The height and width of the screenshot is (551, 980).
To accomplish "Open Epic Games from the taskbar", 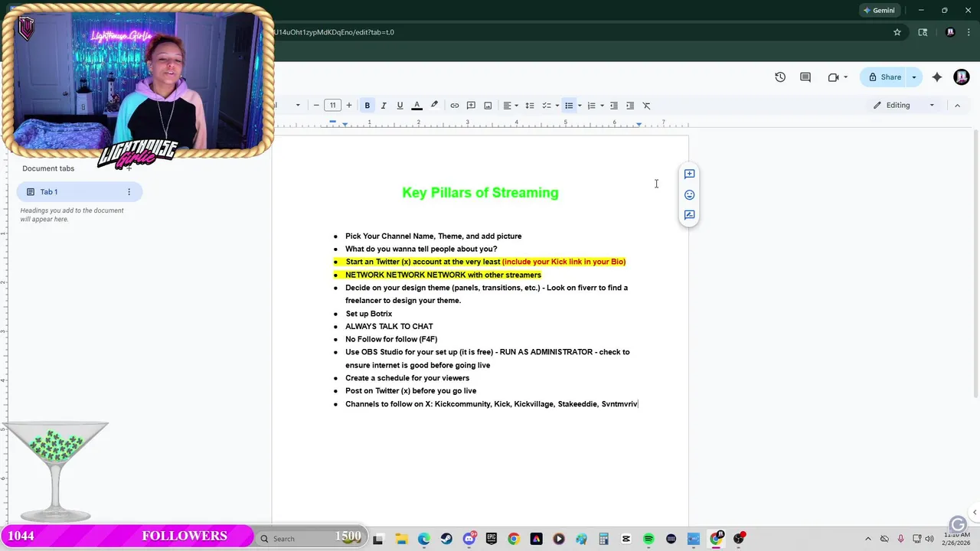I will (x=491, y=539).
